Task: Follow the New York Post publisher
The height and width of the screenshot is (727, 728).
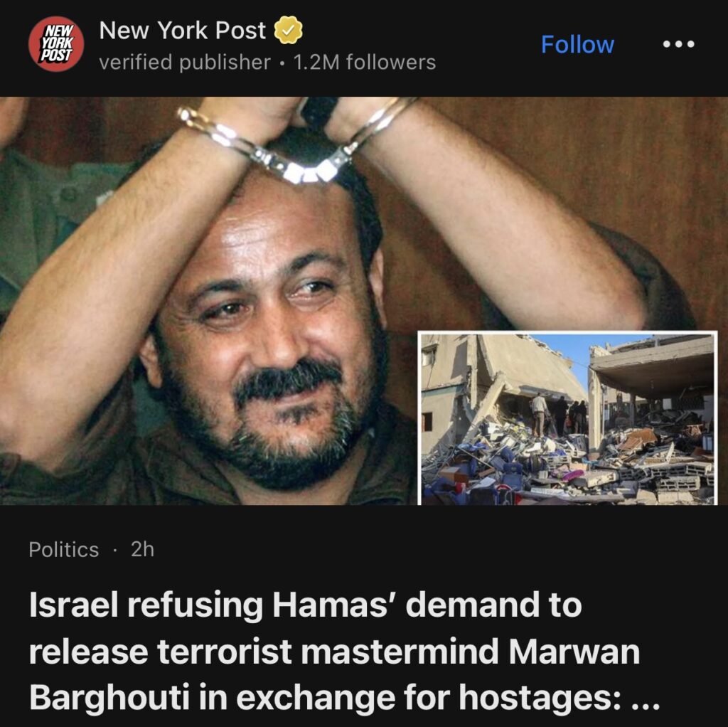Action: (x=577, y=45)
